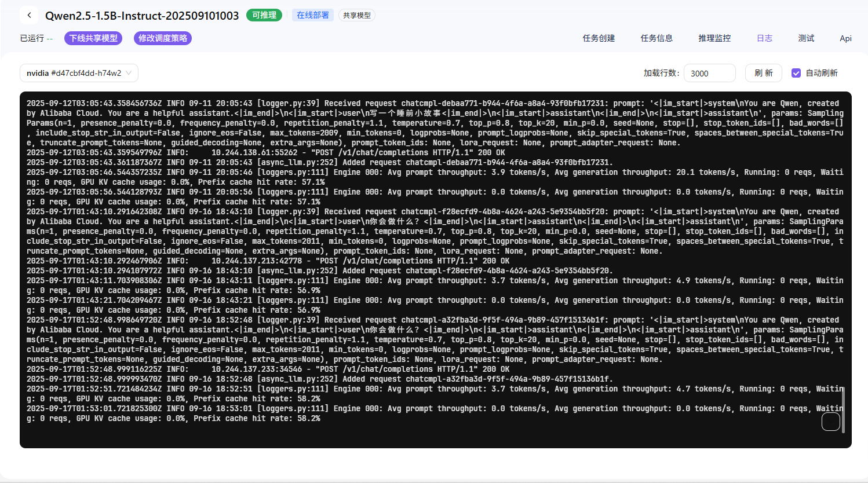The image size is (868, 483).
Task: Click the blue 在线部署 tag
Action: [312, 15]
